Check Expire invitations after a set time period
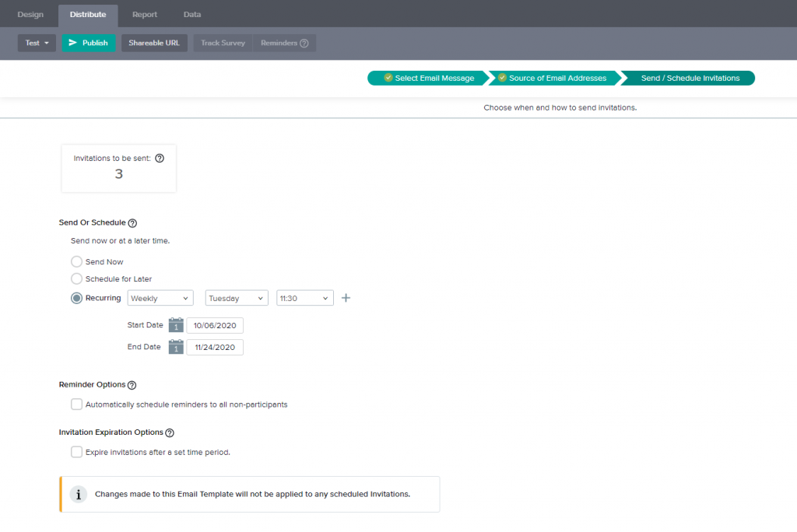 point(76,451)
